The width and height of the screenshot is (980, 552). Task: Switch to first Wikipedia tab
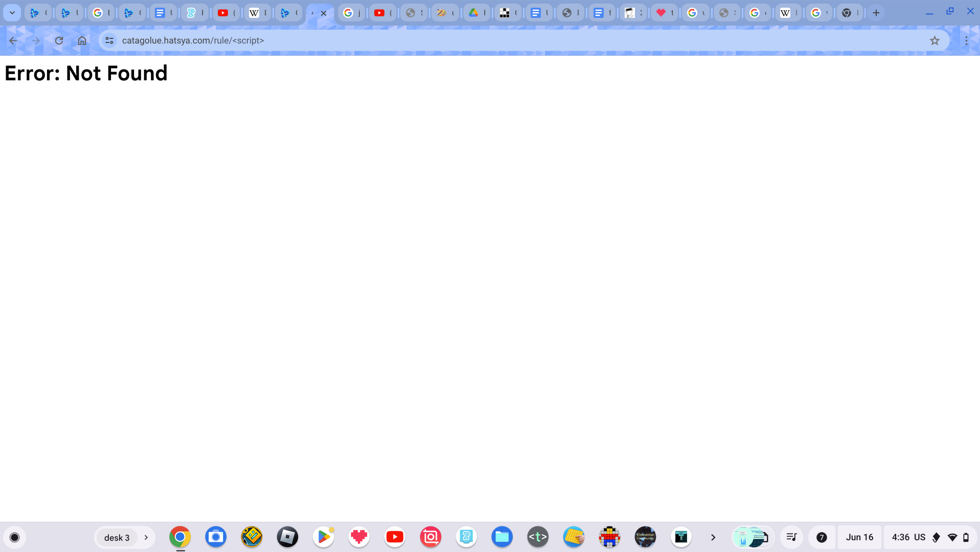click(x=257, y=13)
